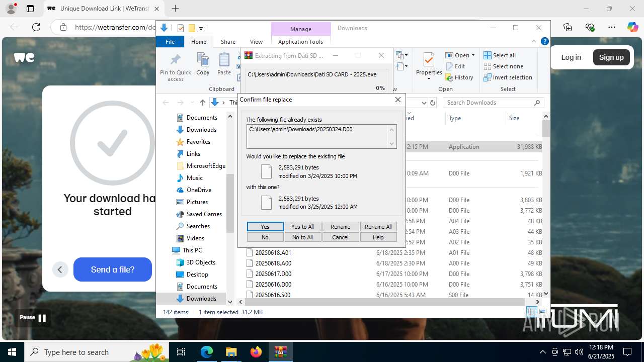The height and width of the screenshot is (362, 644).
Task: Close the Confirm file replace dialog
Action: tap(398, 100)
